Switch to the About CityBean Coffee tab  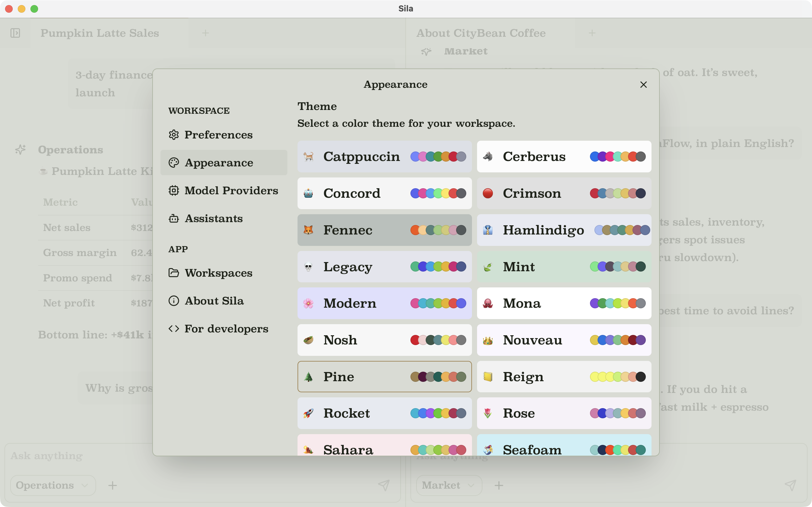[481, 33]
